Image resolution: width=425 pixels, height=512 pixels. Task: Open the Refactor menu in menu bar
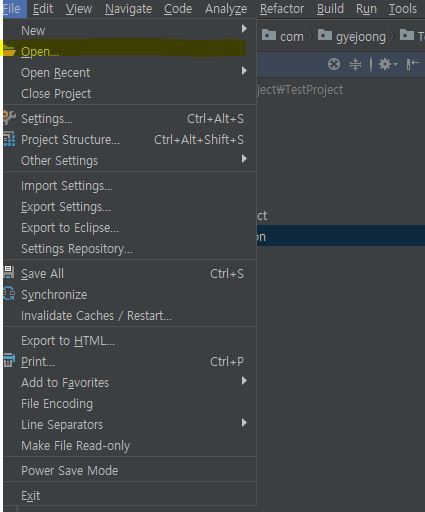pos(282,9)
